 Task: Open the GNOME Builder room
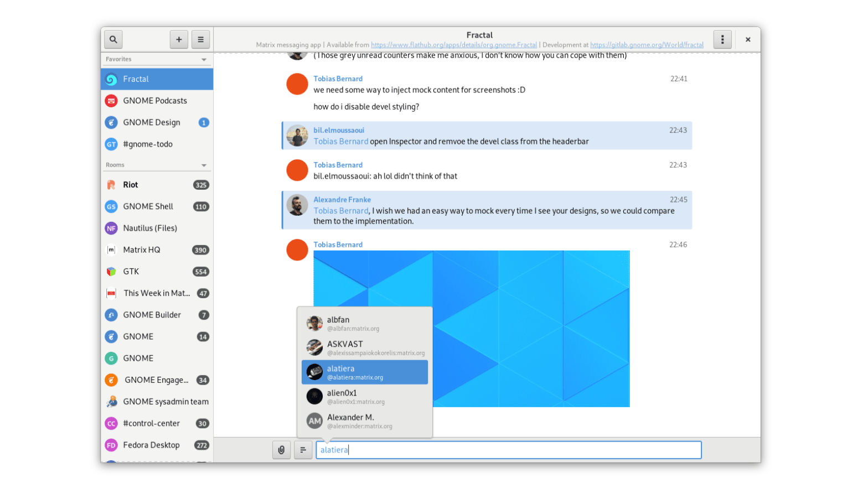157,315
